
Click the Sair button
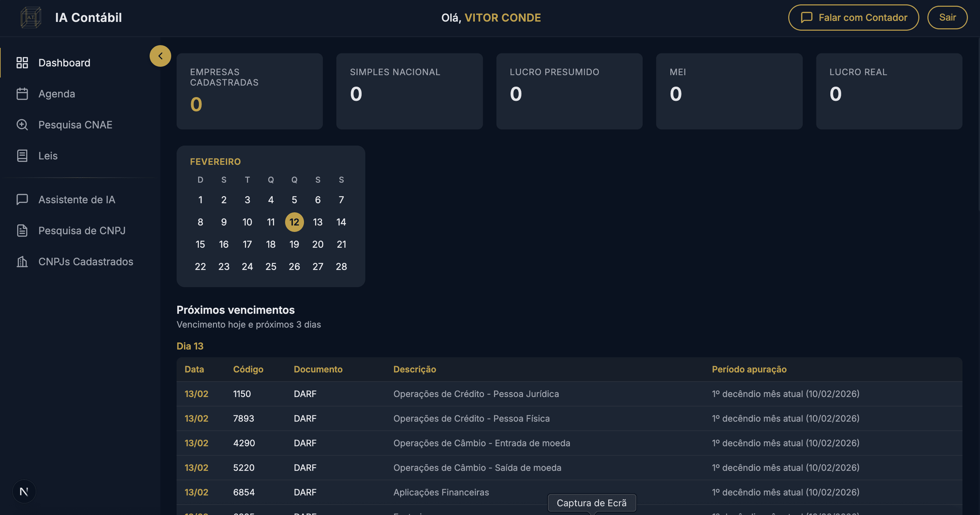[x=947, y=18]
